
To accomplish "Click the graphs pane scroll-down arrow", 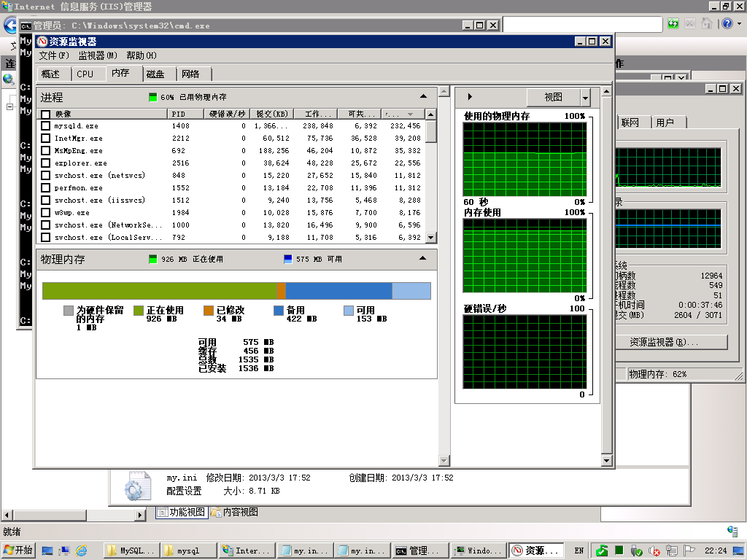I will point(606,461).
